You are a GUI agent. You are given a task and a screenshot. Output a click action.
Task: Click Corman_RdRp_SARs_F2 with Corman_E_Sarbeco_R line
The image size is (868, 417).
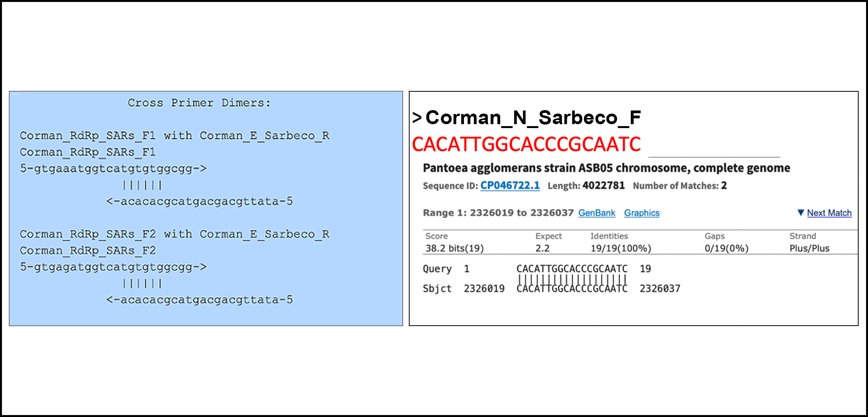(x=175, y=234)
